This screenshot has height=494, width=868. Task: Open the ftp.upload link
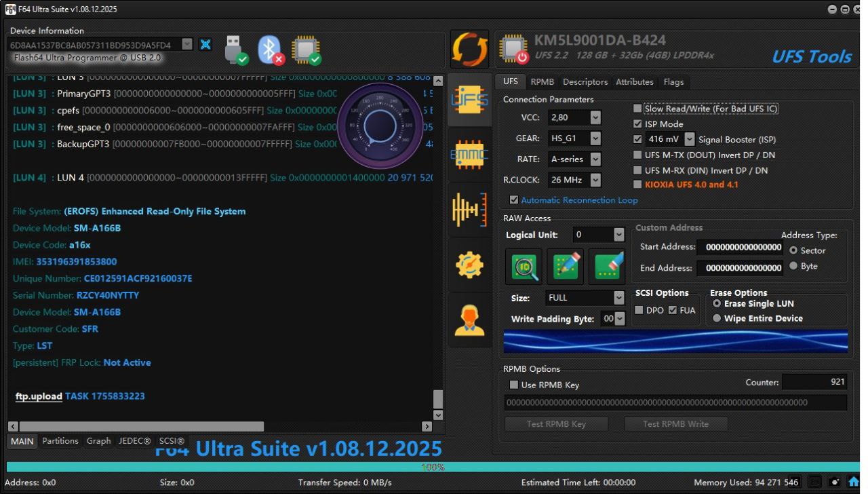pos(39,396)
